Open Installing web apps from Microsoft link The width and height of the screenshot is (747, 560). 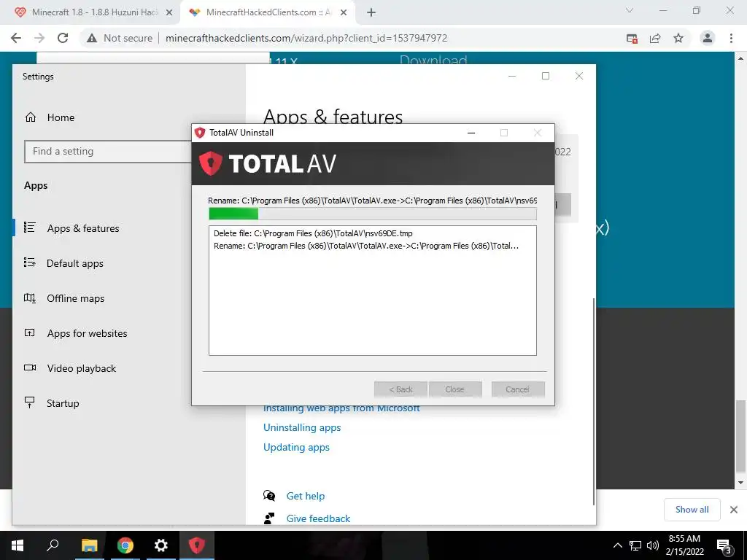pos(341,408)
